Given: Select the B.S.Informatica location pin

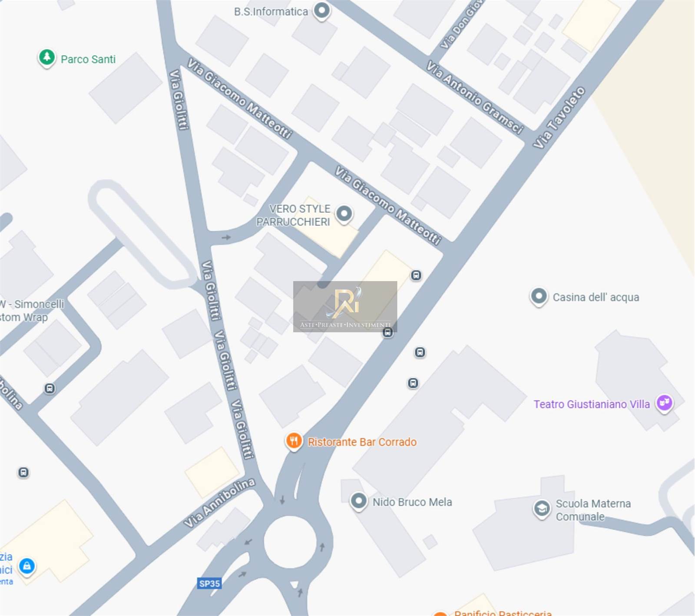Looking at the screenshot, I should [322, 10].
